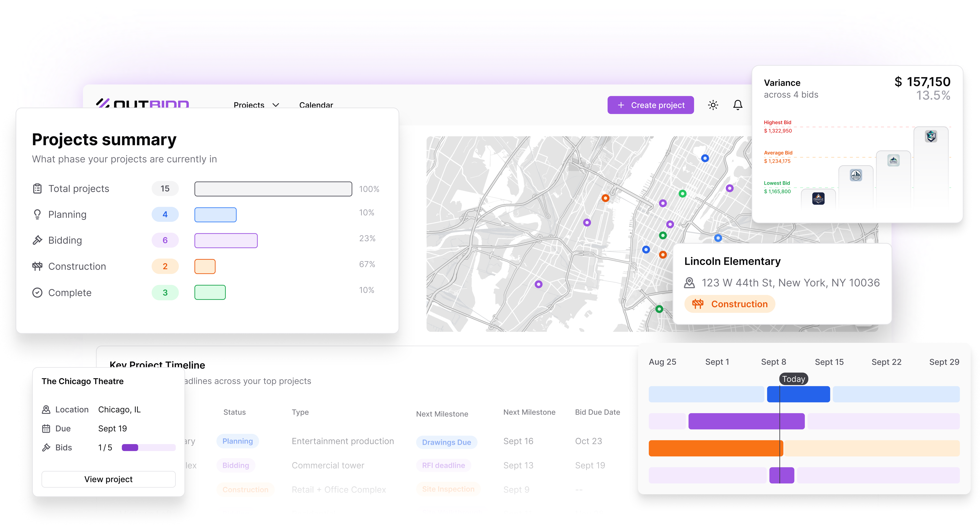
Task: Click the Drawings Due milestone tag
Action: 446,442
